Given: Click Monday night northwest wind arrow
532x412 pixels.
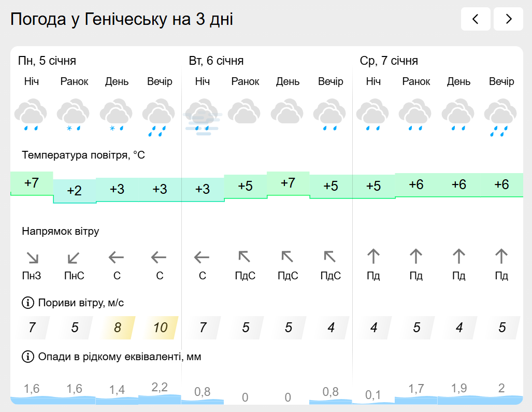Looking at the screenshot, I should (x=32, y=257).
